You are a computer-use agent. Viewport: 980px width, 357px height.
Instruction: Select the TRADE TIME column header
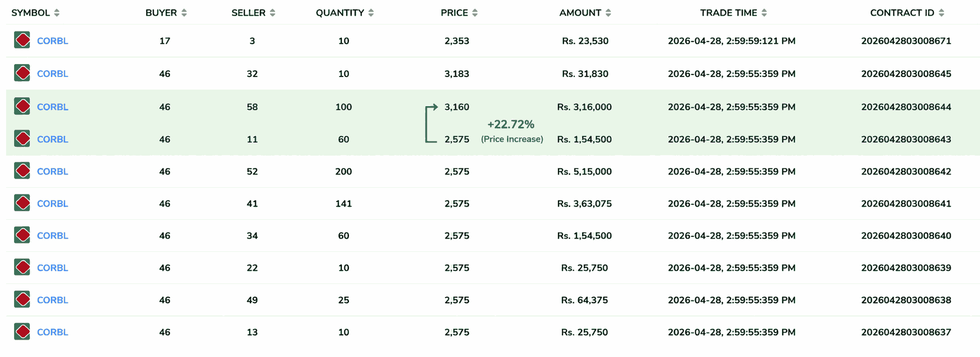pos(728,13)
